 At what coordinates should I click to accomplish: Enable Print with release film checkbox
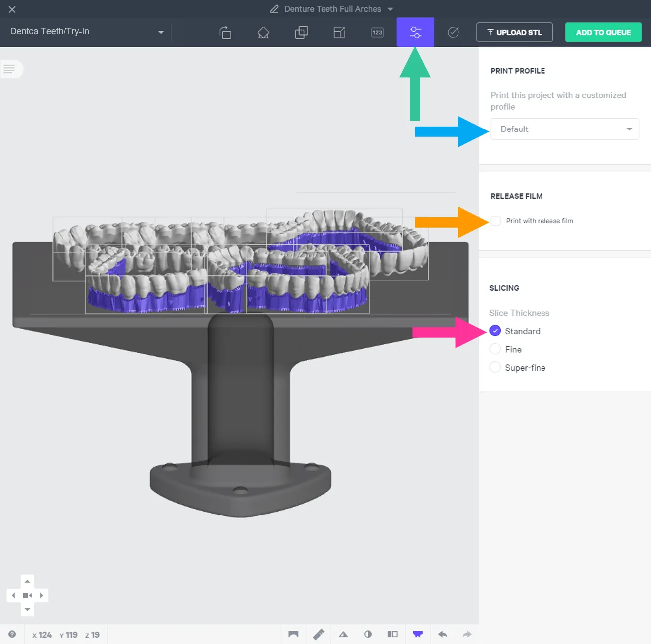pos(495,221)
